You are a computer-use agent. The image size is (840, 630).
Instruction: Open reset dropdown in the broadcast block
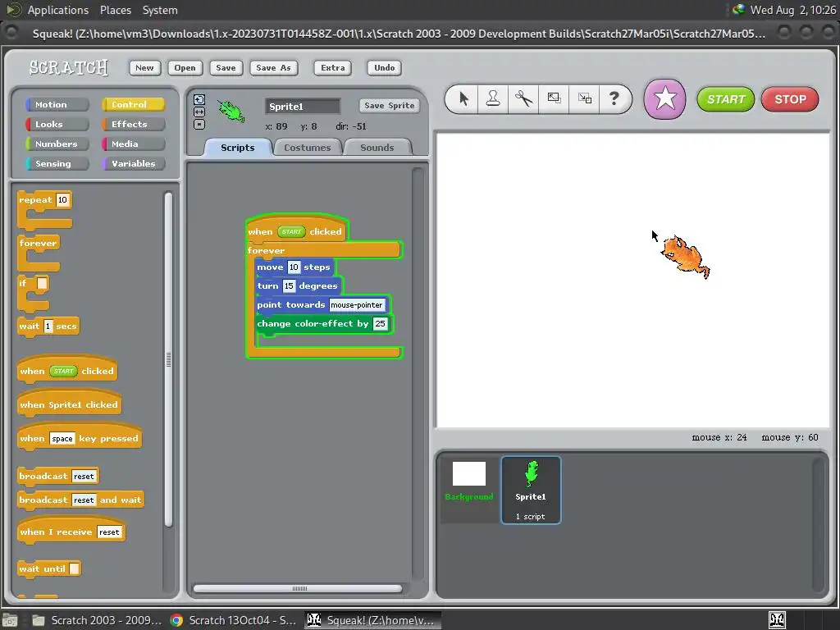pos(84,476)
